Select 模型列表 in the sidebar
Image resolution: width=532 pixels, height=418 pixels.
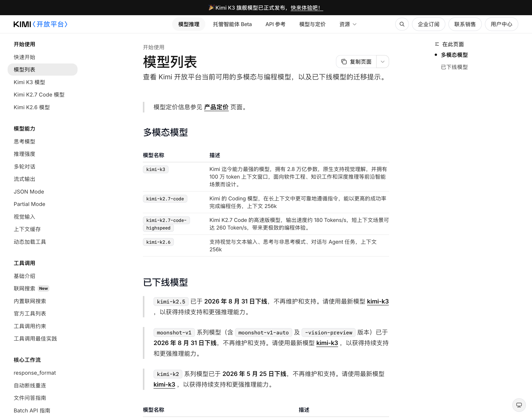click(x=43, y=69)
